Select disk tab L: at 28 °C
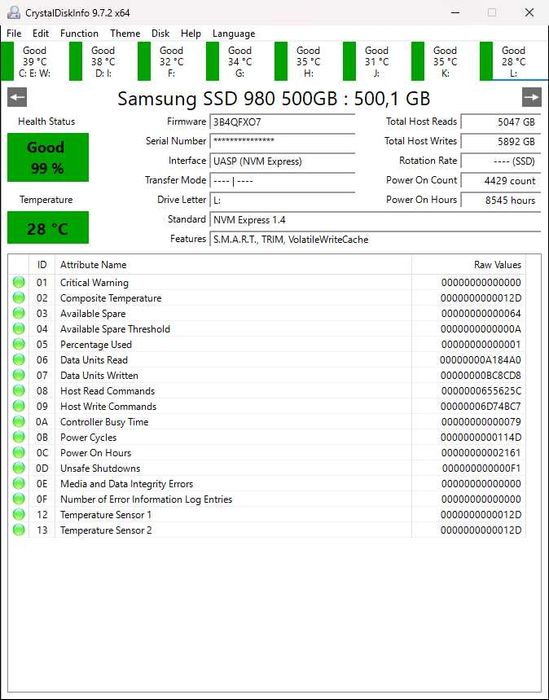The image size is (549, 700). point(513,62)
